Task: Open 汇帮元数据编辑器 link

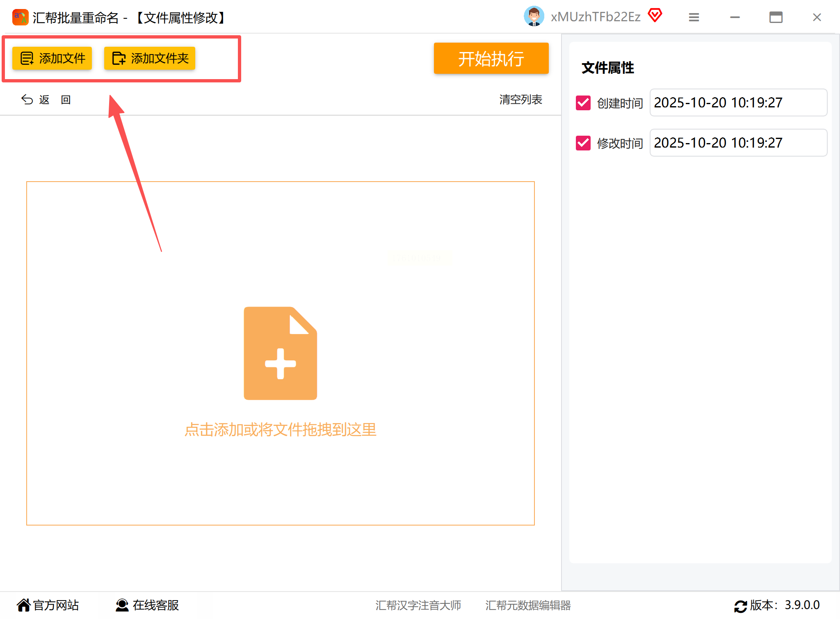Action: tap(528, 605)
